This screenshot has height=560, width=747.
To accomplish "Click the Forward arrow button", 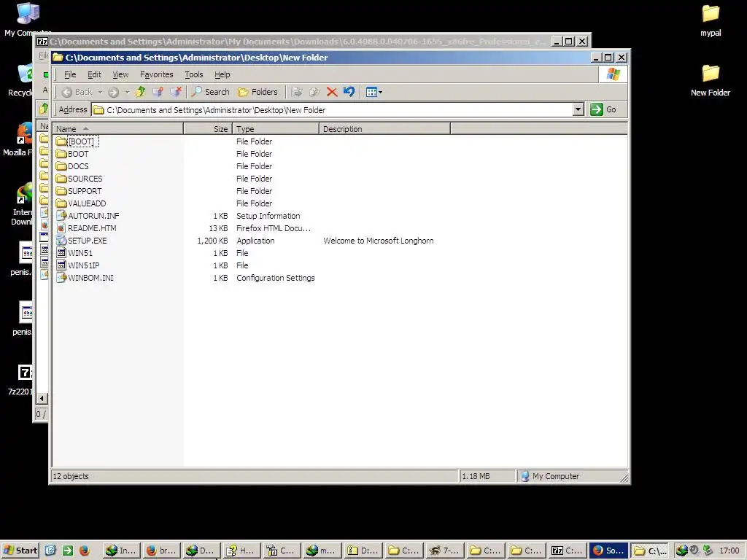I will coord(113,92).
